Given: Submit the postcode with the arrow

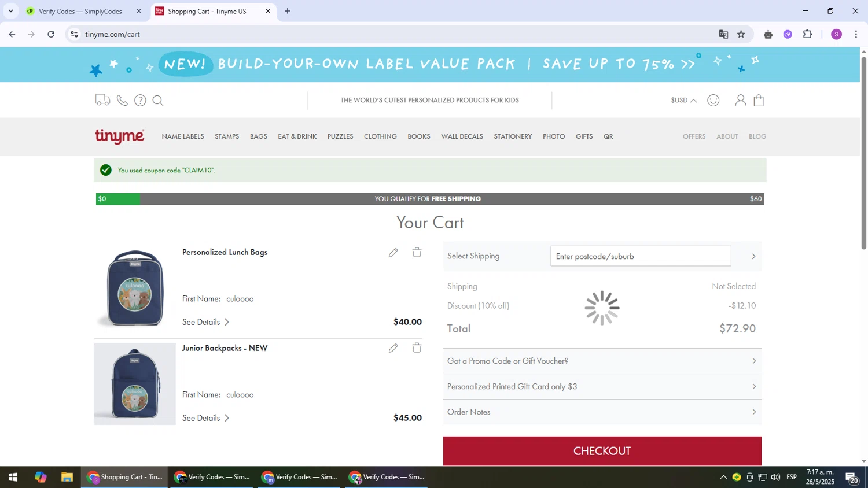Looking at the screenshot, I should [x=753, y=256].
